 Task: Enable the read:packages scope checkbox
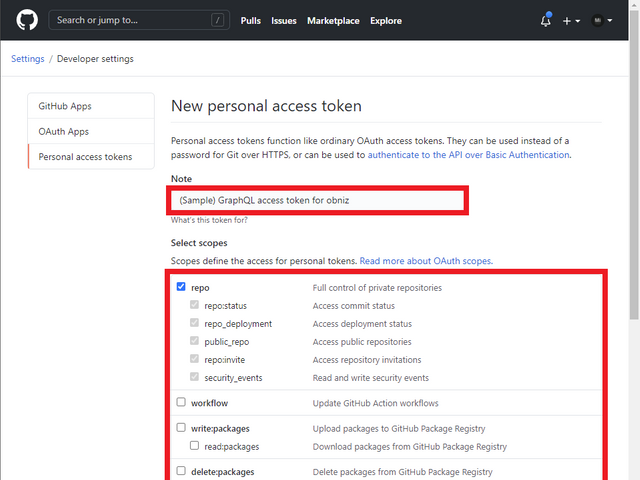tap(194, 445)
